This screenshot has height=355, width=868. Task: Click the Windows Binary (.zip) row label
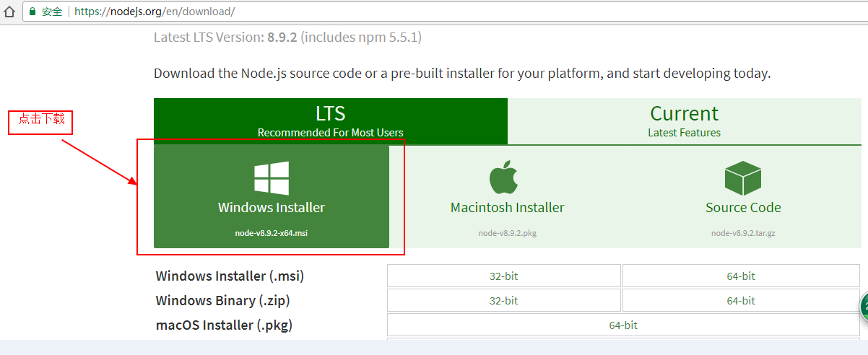tap(222, 300)
